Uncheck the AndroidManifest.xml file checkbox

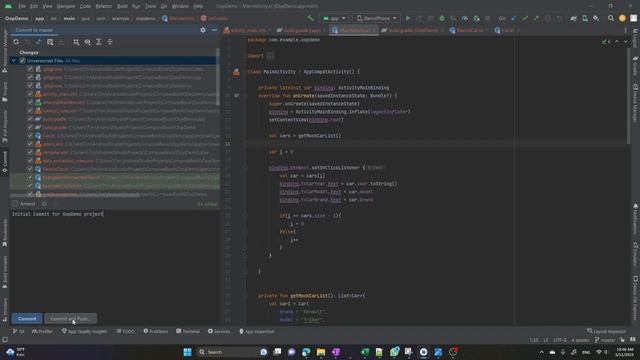(x=30, y=102)
